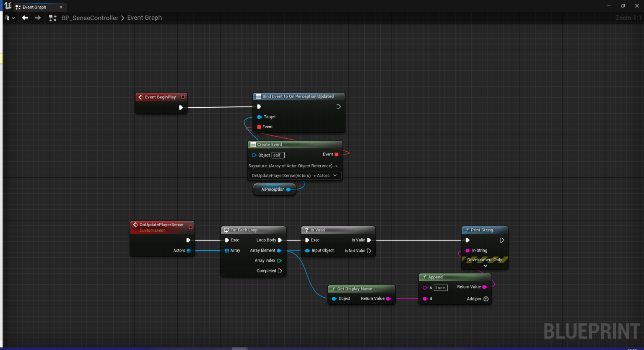The height and width of the screenshot is (350, 644).
Task: Click the navigation forward arrow
Action: (37, 18)
